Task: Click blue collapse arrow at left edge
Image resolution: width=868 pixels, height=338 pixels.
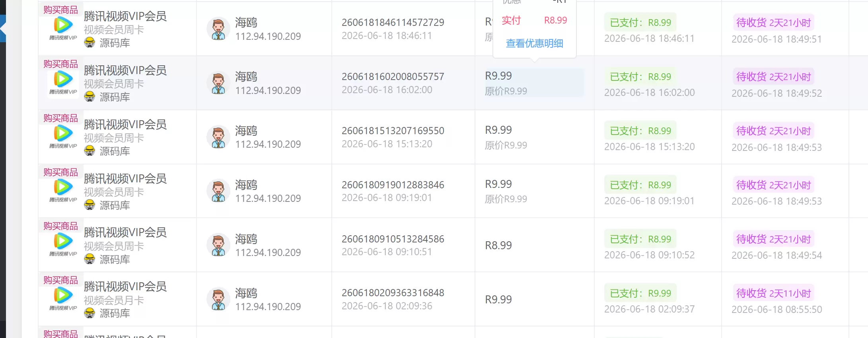Action: (3, 29)
